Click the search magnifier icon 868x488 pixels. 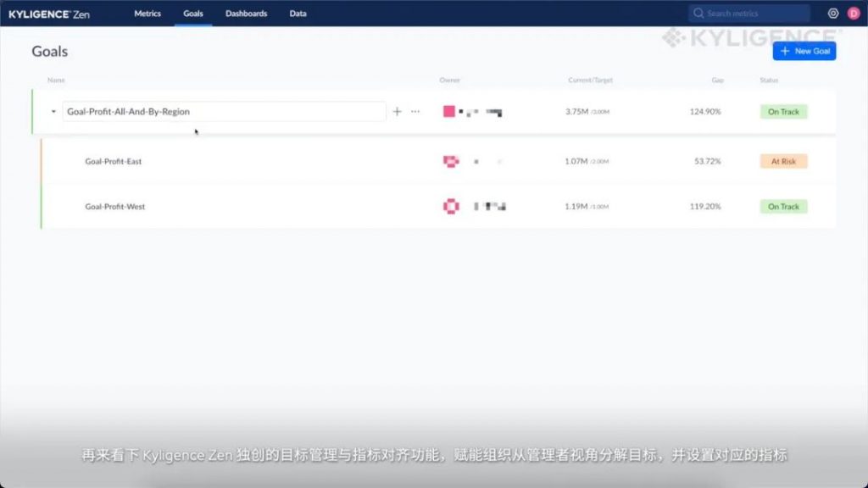coord(698,14)
